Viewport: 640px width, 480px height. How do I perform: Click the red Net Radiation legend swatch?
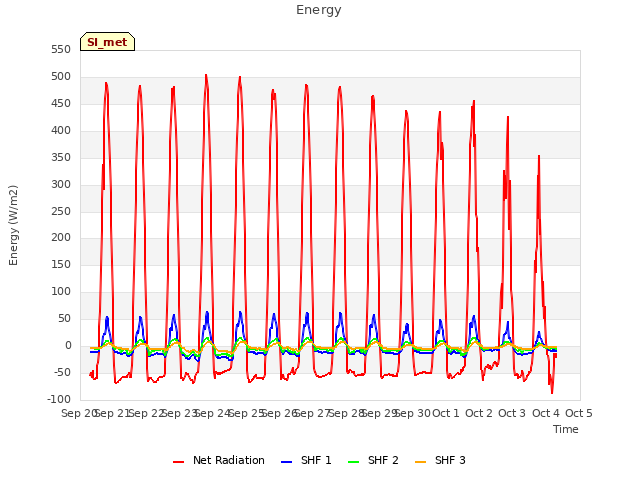[x=178, y=462]
